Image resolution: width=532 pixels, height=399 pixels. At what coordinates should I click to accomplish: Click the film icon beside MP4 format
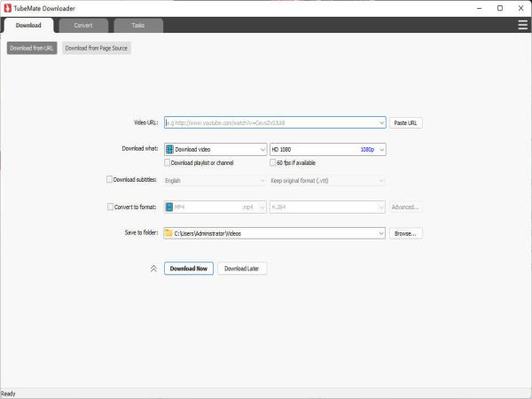tap(169, 207)
